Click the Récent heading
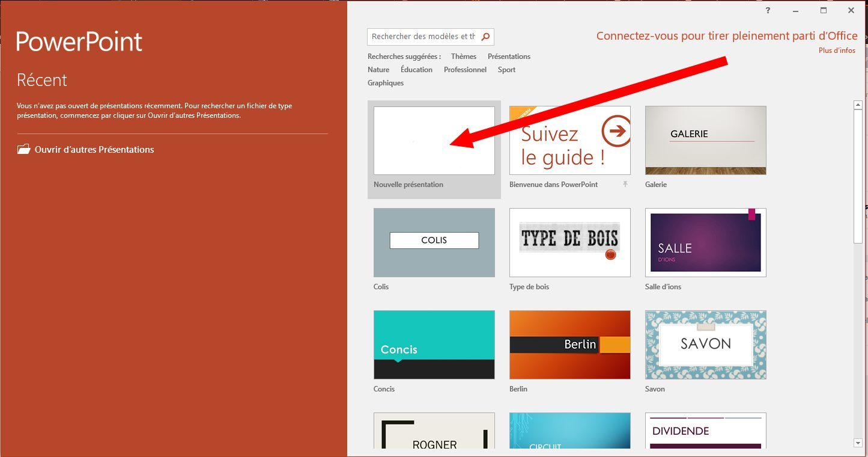This screenshot has width=868, height=457. [x=42, y=80]
